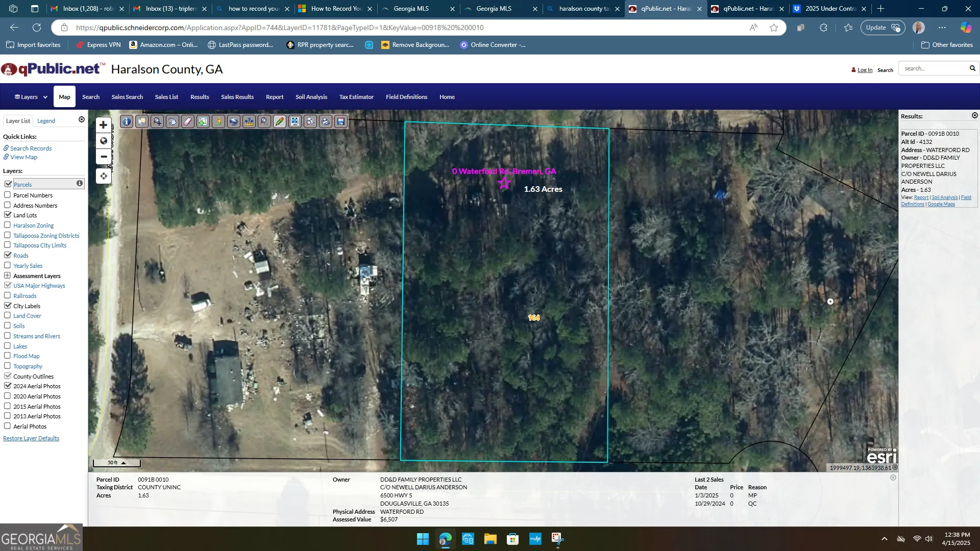
Task: Select the green pencil drawing tool
Action: coord(280,121)
